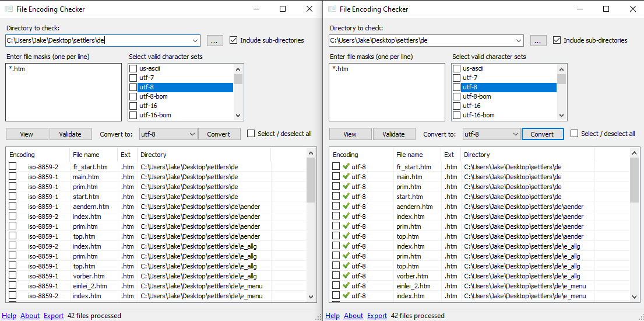Check the fr_start.htm row checkbox in left window
This screenshot has height=321, width=644.
click(x=13, y=166)
